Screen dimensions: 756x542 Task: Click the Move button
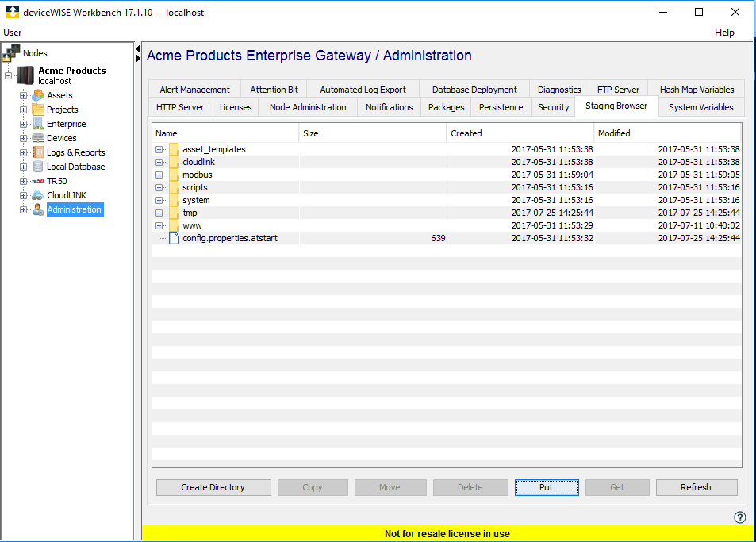[390, 487]
